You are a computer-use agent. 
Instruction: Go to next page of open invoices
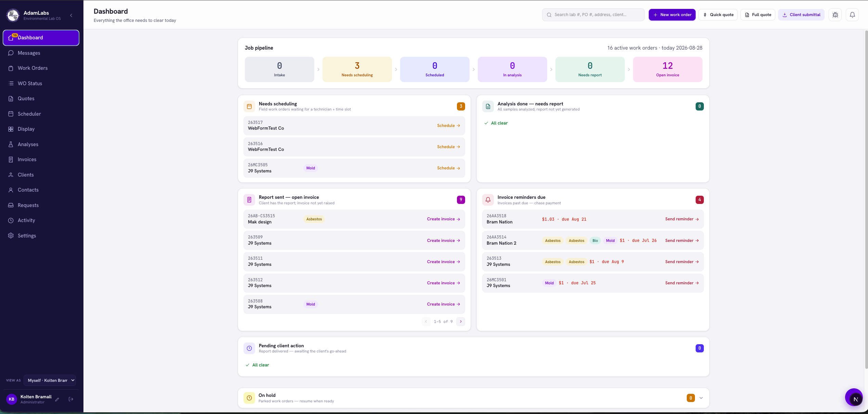click(461, 322)
